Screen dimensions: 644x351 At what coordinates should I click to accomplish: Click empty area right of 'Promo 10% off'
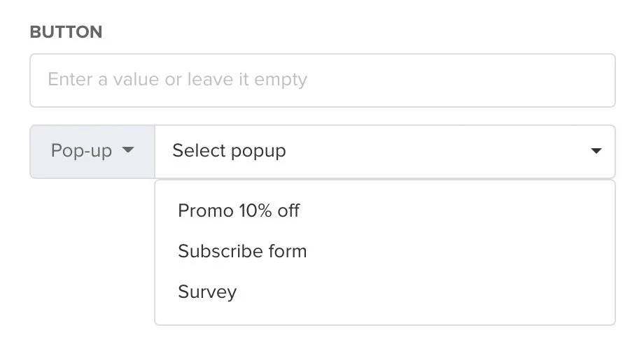pos(455,210)
